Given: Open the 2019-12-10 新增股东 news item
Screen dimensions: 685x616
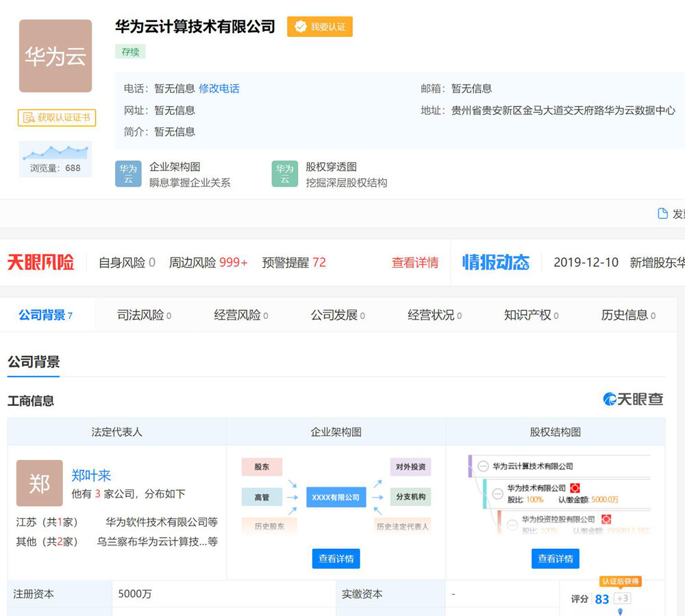Looking at the screenshot, I should (x=619, y=262).
